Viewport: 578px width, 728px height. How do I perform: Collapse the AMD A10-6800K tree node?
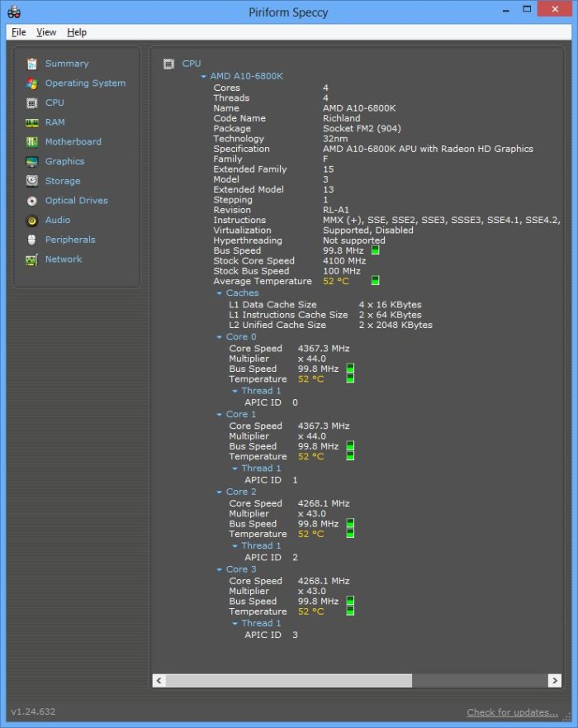pos(203,76)
